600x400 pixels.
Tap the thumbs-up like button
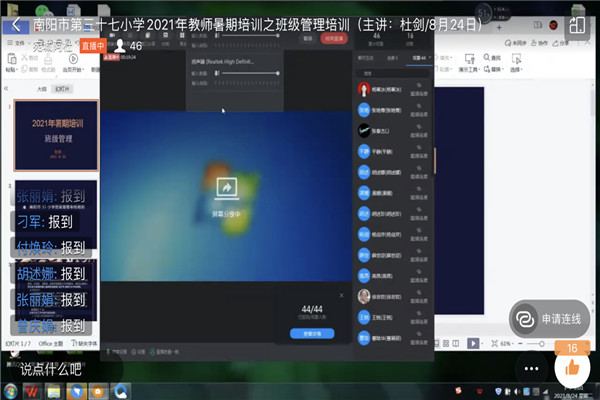[572, 367]
